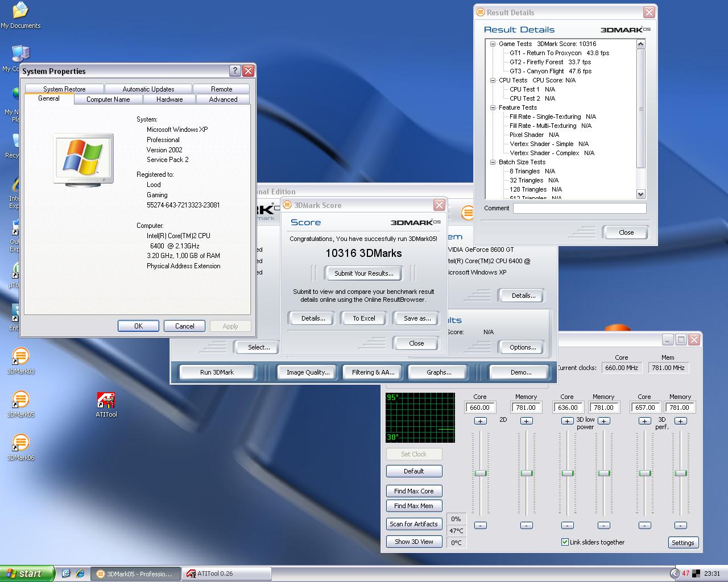
Task: Click Options... in 3DMark main window
Action: tap(523, 347)
